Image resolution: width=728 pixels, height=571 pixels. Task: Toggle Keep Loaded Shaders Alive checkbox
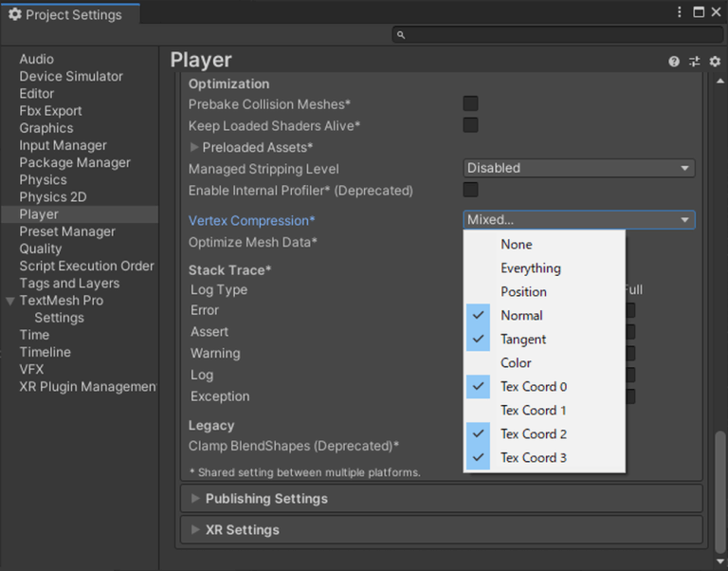(x=470, y=125)
